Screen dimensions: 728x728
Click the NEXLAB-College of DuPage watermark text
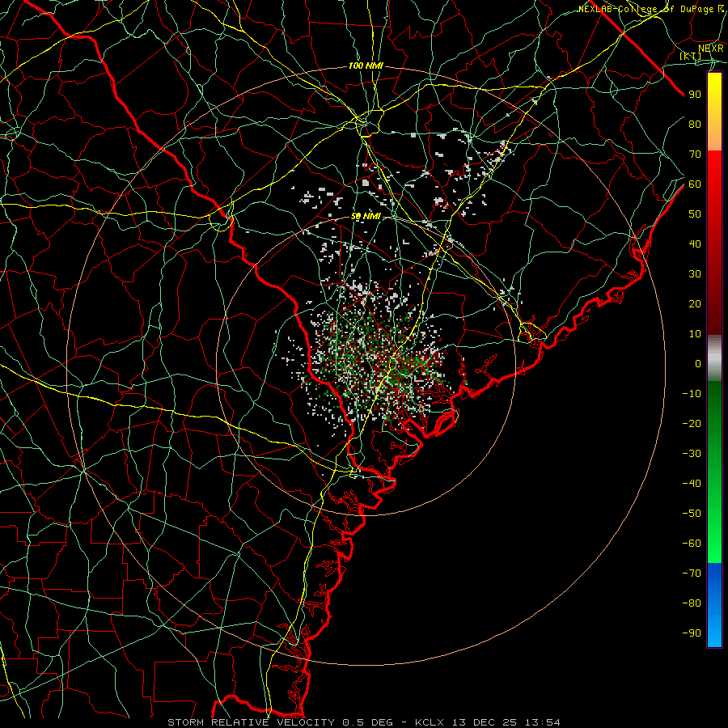[x=650, y=9]
